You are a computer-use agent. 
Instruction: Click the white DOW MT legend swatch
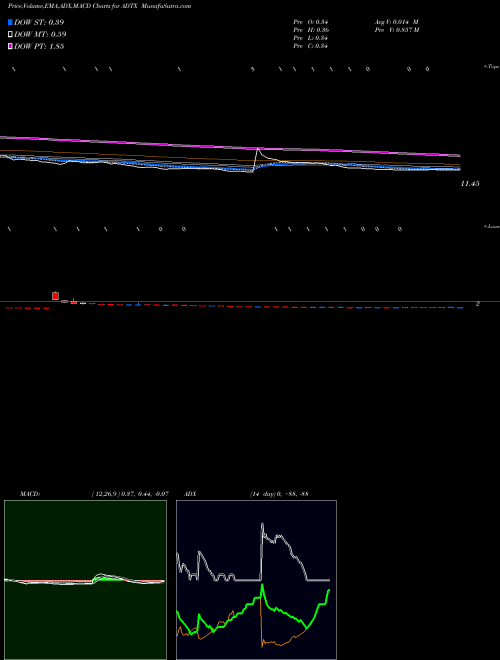[x=11, y=35]
